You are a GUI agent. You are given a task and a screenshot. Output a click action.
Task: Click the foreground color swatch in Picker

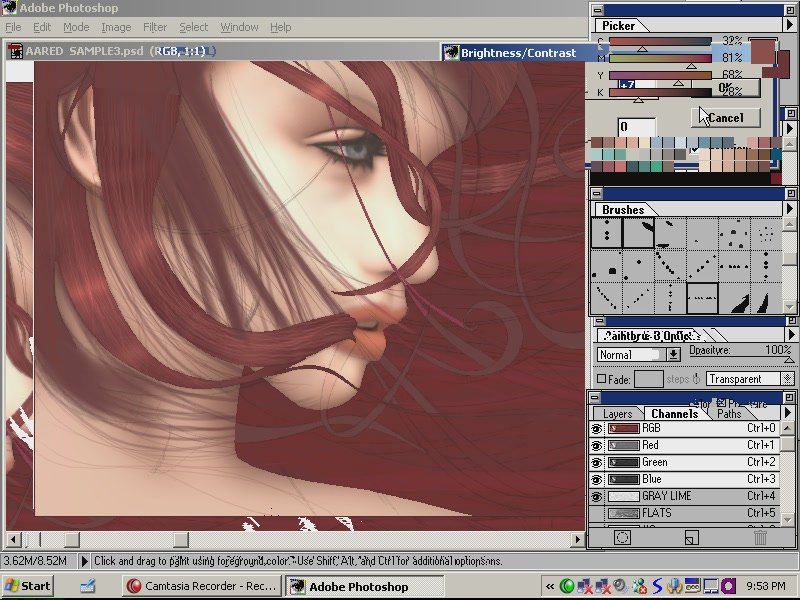(762, 53)
